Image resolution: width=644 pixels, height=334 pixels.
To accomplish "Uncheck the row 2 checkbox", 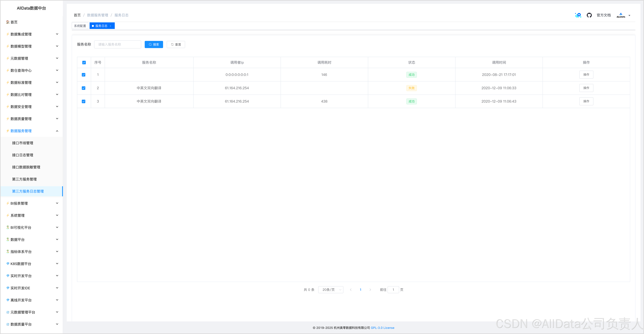I will [x=84, y=88].
